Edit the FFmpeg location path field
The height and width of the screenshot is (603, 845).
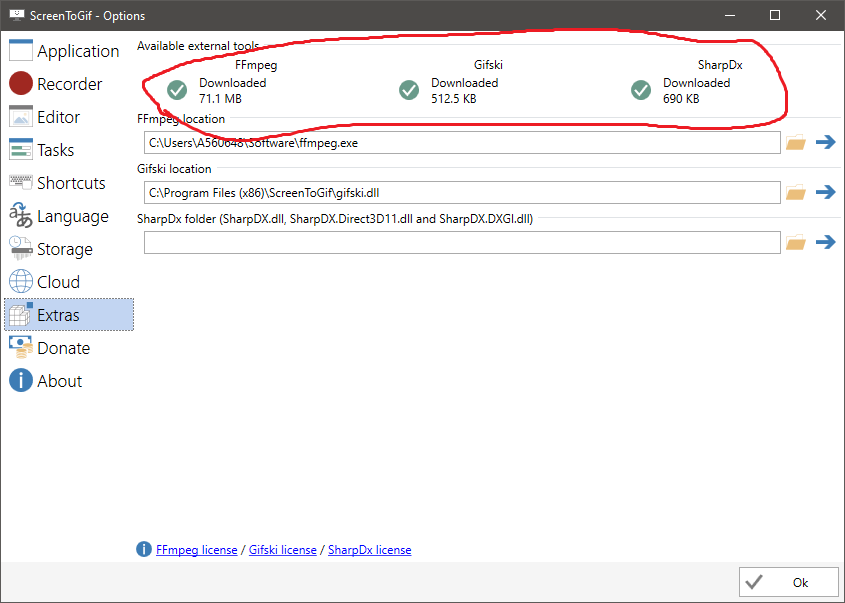pyautogui.click(x=462, y=143)
